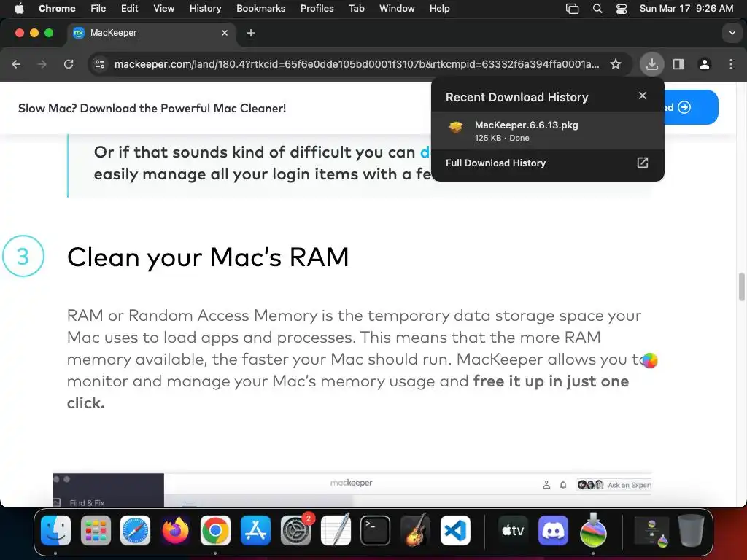Click the Chrome forward arrow button
747x560 pixels.
[x=42, y=64]
